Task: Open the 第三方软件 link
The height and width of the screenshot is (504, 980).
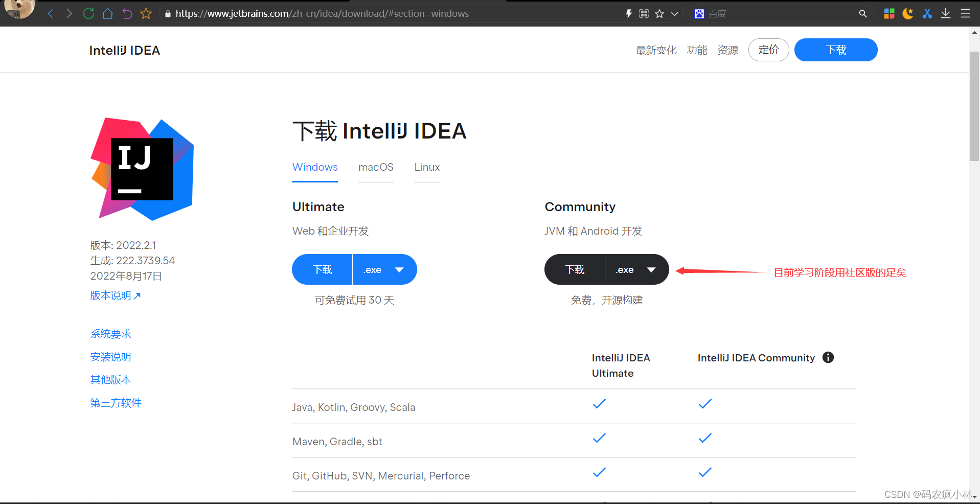Action: click(x=116, y=403)
